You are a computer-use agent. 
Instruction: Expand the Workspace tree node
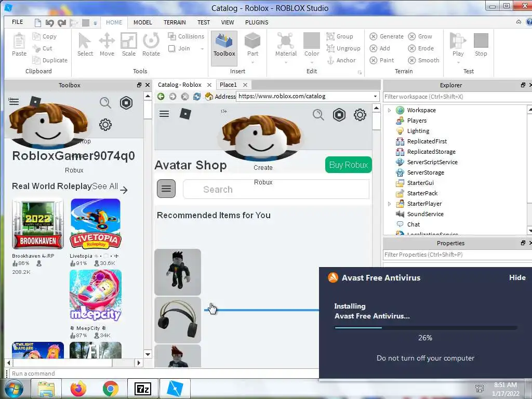(390, 110)
